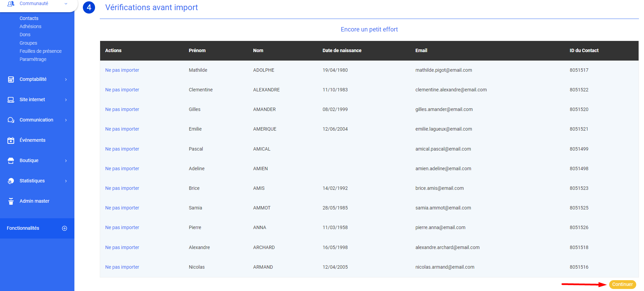The width and height of the screenshot is (644, 291).
Task: Click the Nom column header
Action: [258, 50]
